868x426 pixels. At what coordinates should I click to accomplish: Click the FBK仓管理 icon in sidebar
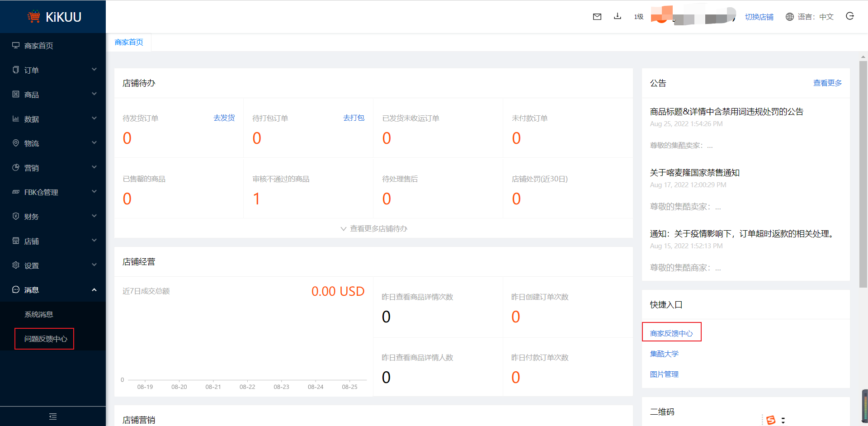tap(16, 192)
